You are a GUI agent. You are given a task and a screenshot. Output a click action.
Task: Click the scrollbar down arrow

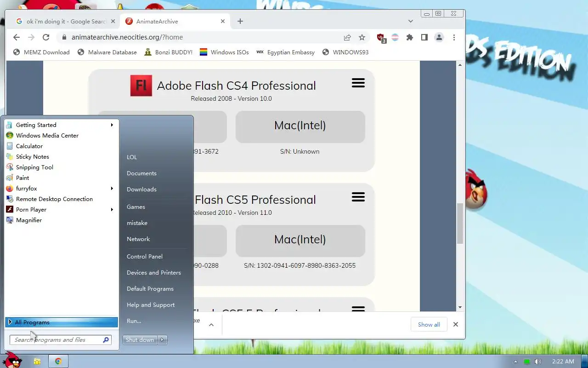460,307
